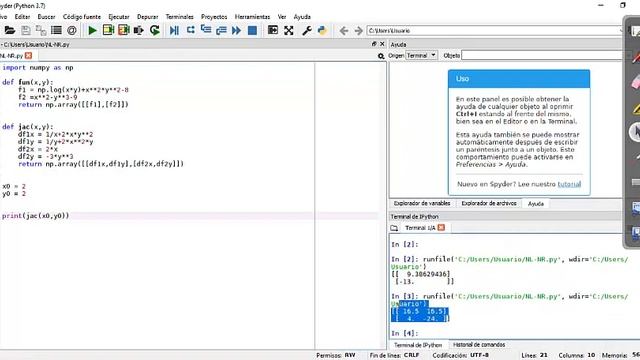Open the PYTHONPATH manager Python icon
This screenshot has width=640, height=360.
(322, 30)
